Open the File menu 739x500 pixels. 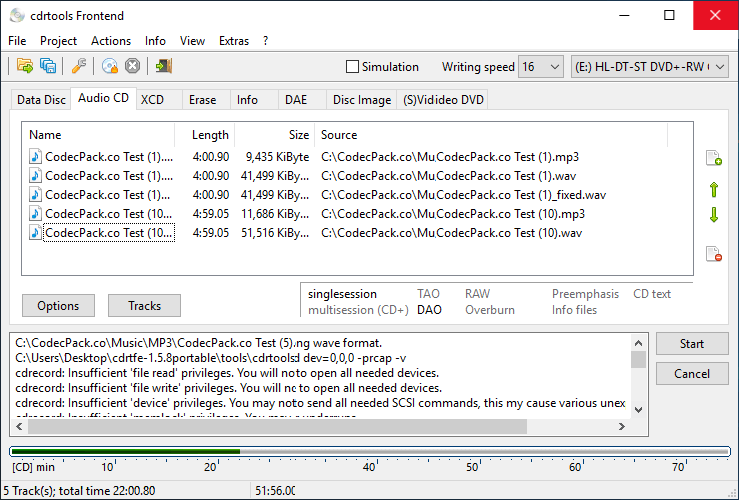click(x=17, y=41)
